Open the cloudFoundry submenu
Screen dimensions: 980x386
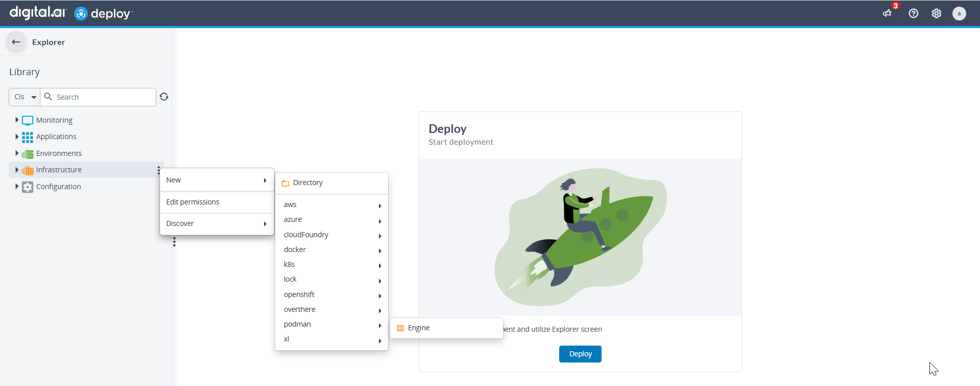click(331, 235)
